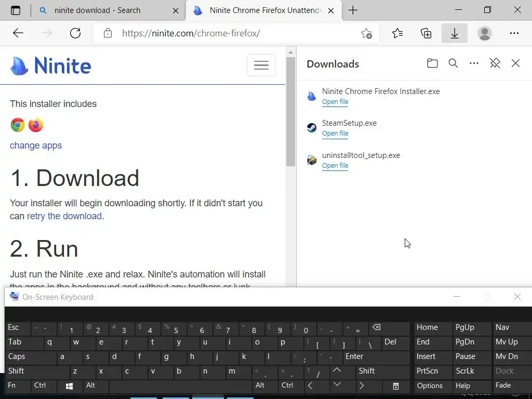This screenshot has height=399, width=532.
Task: Open the Favorites list
Action: [397, 33]
